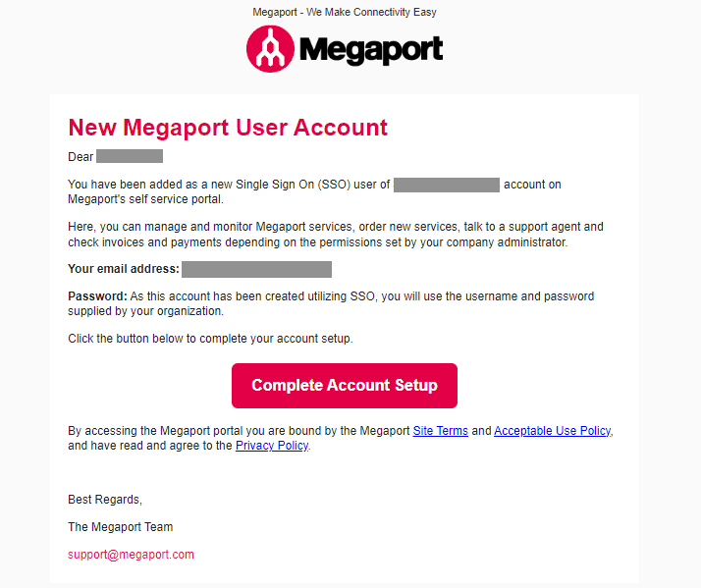Click the redacted email address field

(256, 269)
